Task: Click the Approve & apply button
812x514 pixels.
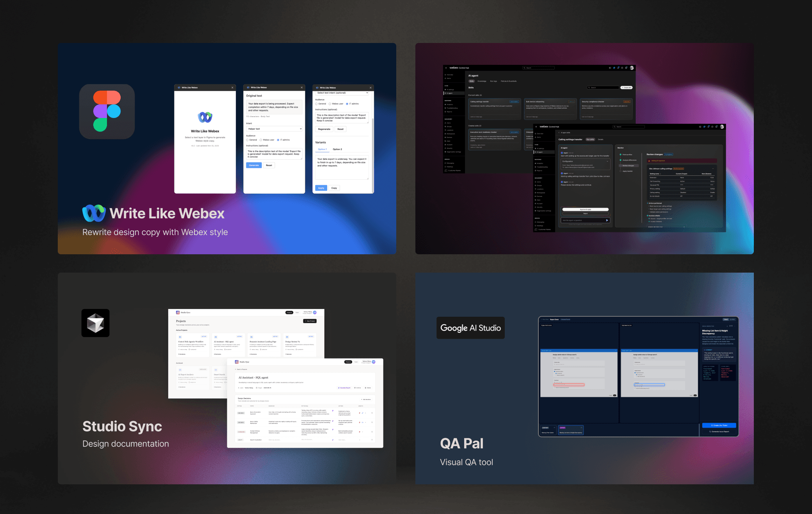Action: tap(585, 209)
